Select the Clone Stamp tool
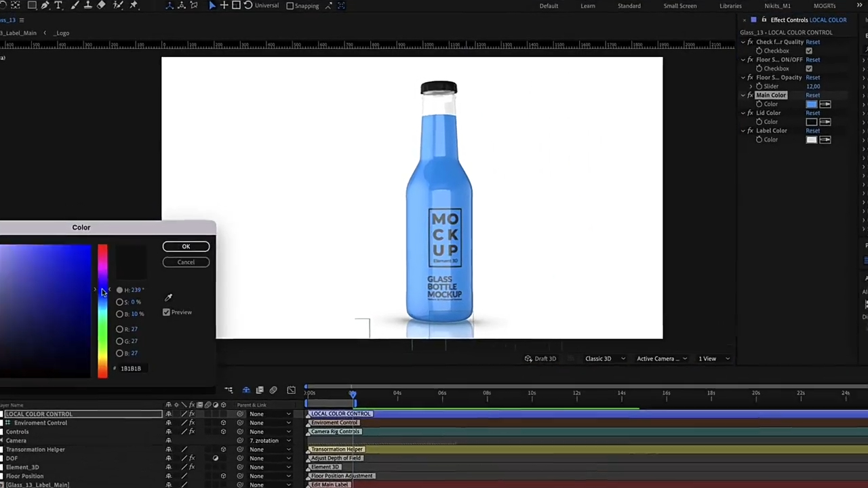 click(x=87, y=5)
